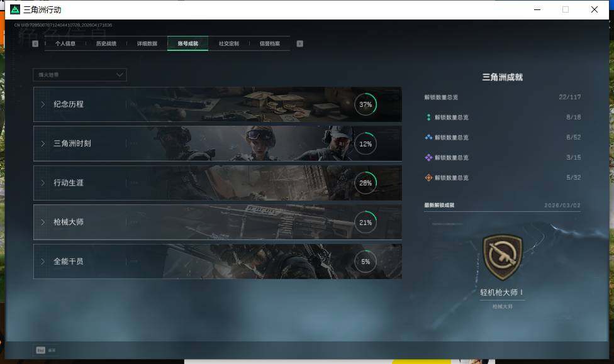
Task: Expand the 枪械大师 achievement category
Action: [217, 222]
